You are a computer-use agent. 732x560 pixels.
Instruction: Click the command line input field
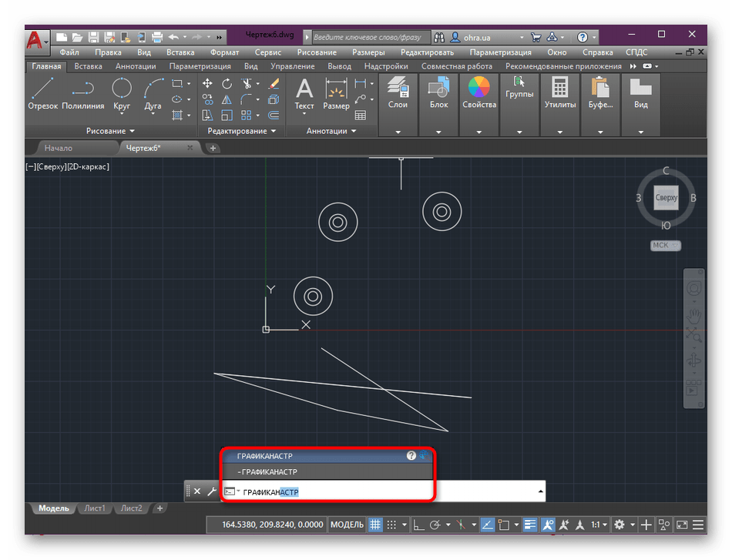(383, 491)
